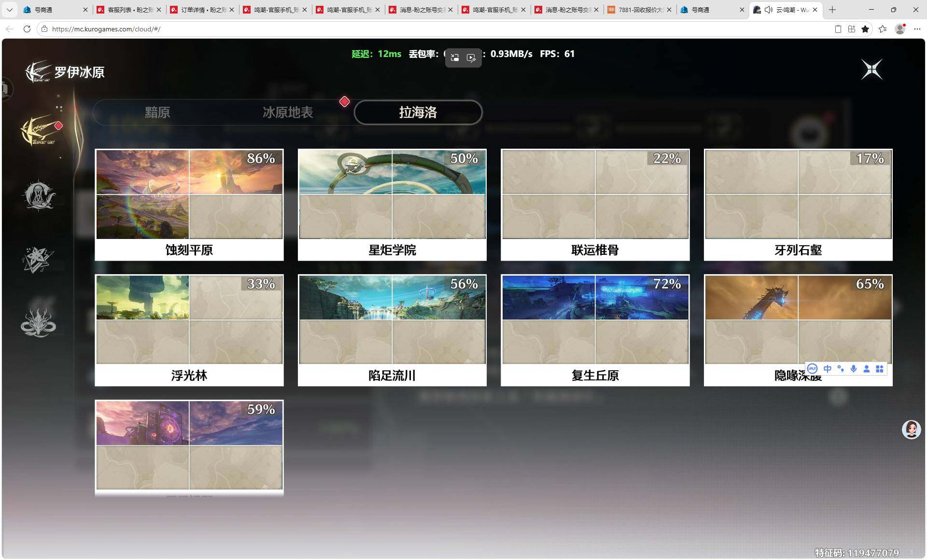
Task: Click the cloud game switch-window overlay icon
Action: click(x=455, y=58)
